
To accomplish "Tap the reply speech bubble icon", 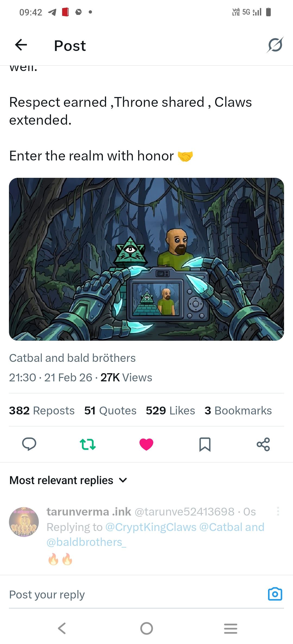I will point(29,444).
